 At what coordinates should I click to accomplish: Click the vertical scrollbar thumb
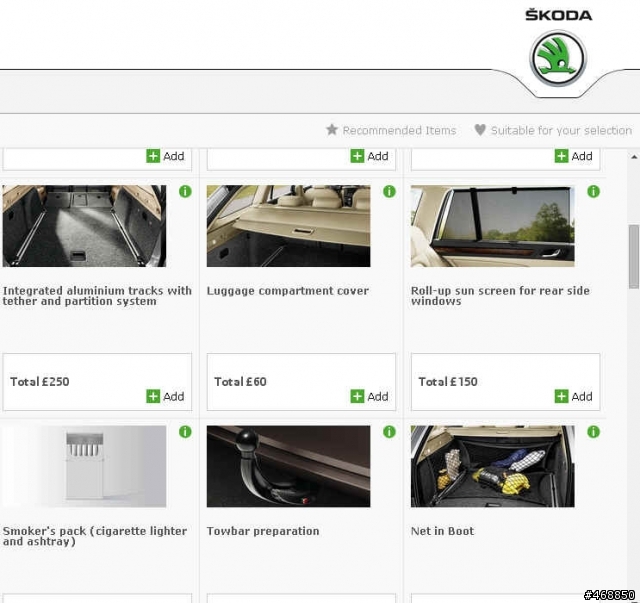coord(634,256)
